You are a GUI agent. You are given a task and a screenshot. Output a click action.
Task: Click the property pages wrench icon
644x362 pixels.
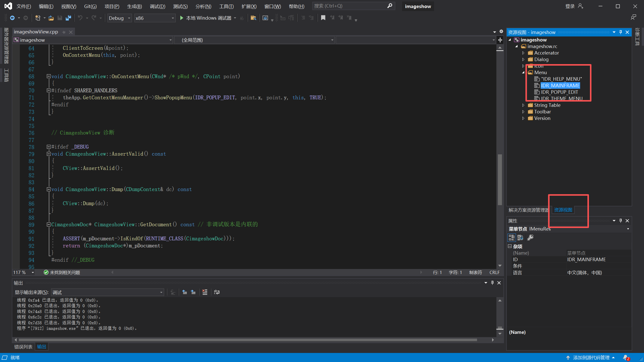point(530,237)
